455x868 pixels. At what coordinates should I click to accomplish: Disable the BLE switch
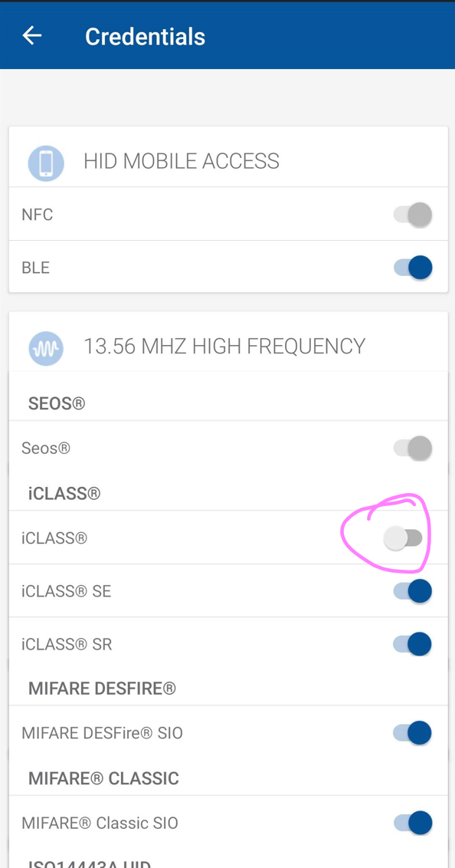[x=412, y=268]
